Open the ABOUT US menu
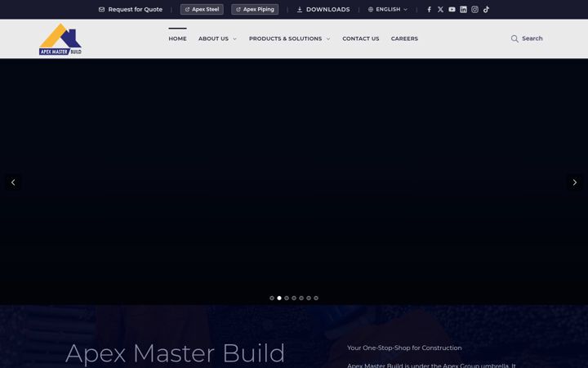The image size is (588, 368). pyautogui.click(x=213, y=38)
